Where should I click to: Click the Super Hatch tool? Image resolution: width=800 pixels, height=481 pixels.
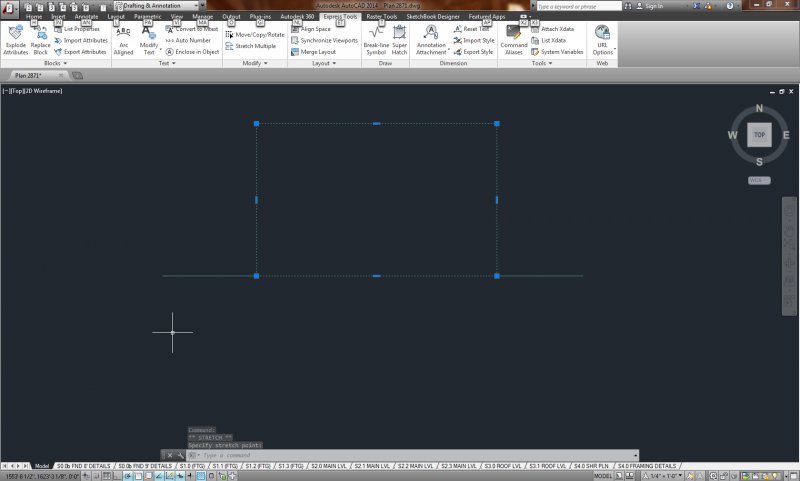[x=399, y=40]
